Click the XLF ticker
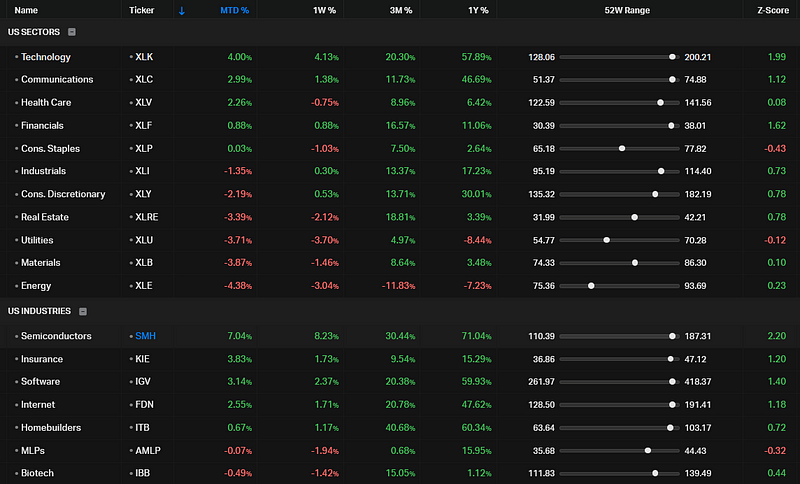This screenshot has height=484, width=800. [143, 125]
